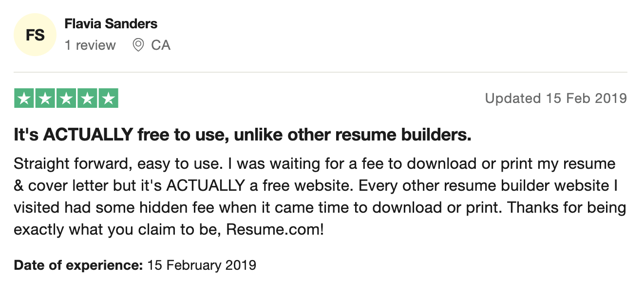Click the "15 February 2019" experience date
This screenshot has height=281, width=644.
(x=202, y=265)
